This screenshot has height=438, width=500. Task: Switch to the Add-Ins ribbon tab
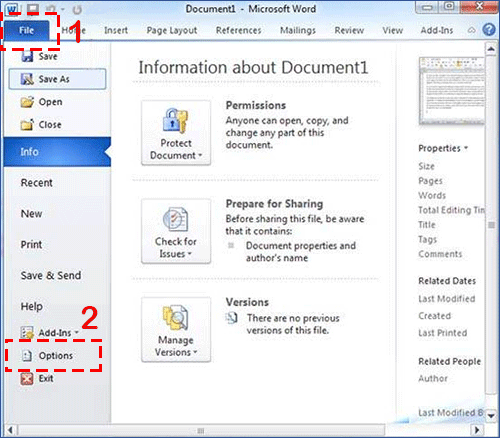pos(437,30)
